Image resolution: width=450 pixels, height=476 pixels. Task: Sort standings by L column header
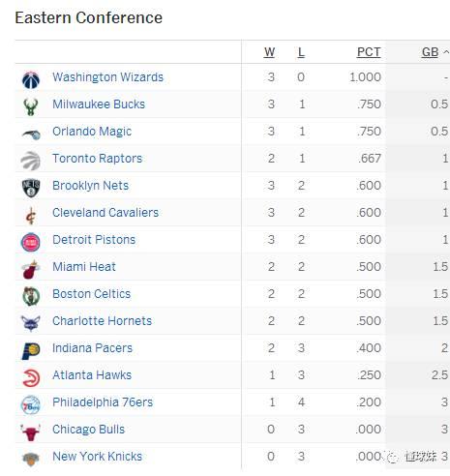pyautogui.click(x=301, y=52)
